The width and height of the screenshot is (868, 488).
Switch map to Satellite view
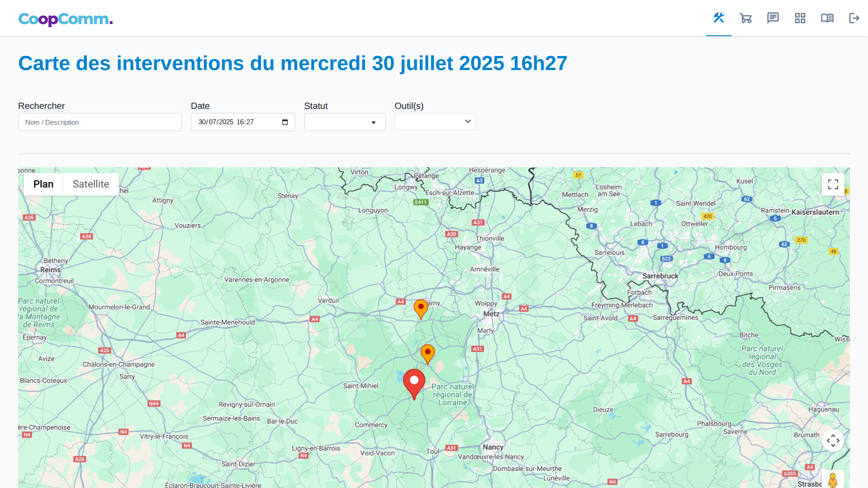[91, 184]
